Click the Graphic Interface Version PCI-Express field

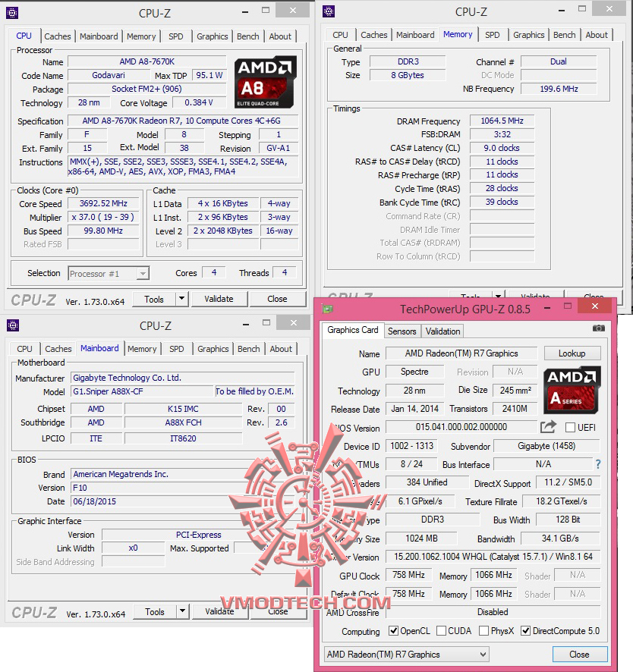pyautogui.click(x=199, y=535)
